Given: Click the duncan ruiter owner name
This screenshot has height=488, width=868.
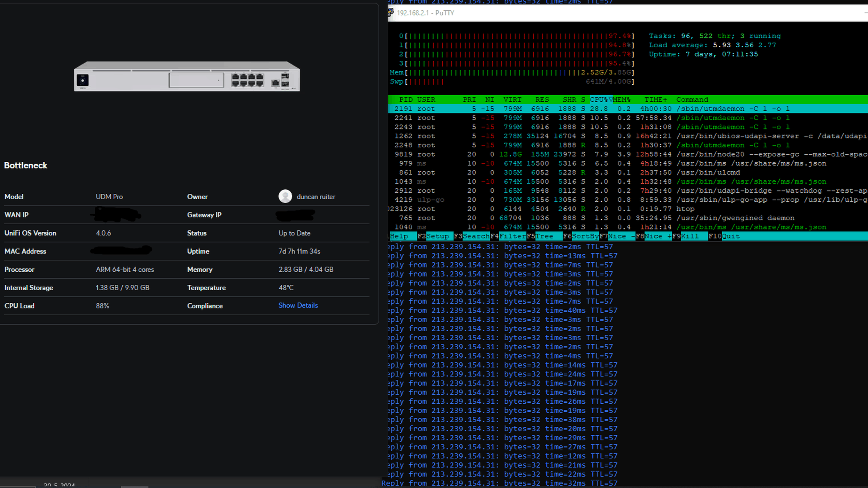Looking at the screenshot, I should 316,197.
